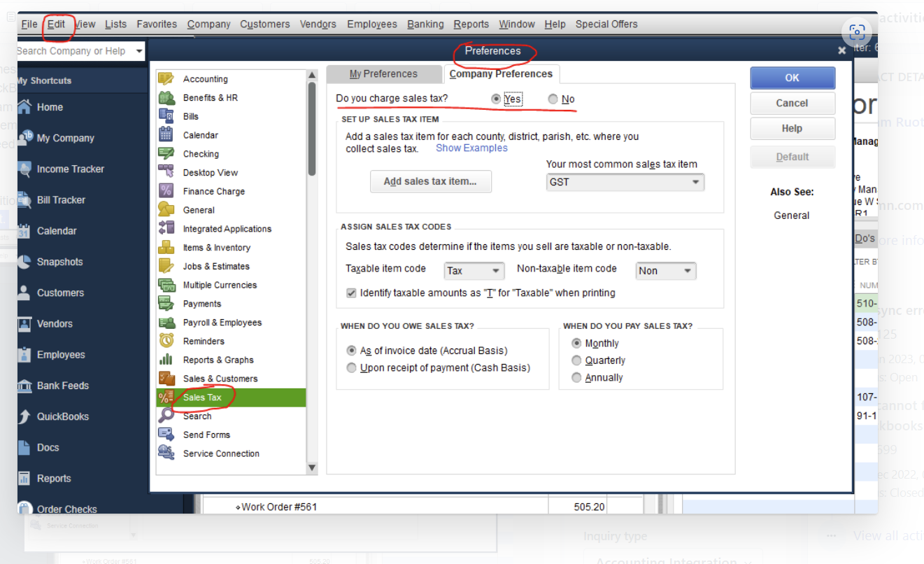This screenshot has width=924, height=564.
Task: Choose the Calendar preference icon
Action: (166, 135)
